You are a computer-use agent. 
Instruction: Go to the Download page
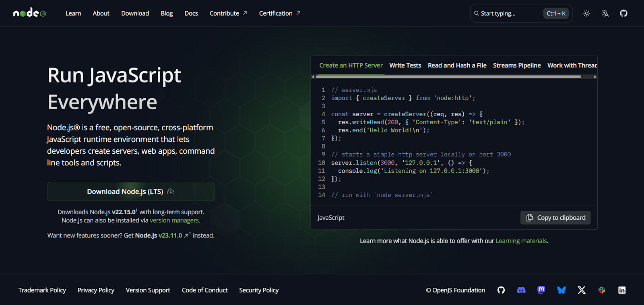click(135, 13)
